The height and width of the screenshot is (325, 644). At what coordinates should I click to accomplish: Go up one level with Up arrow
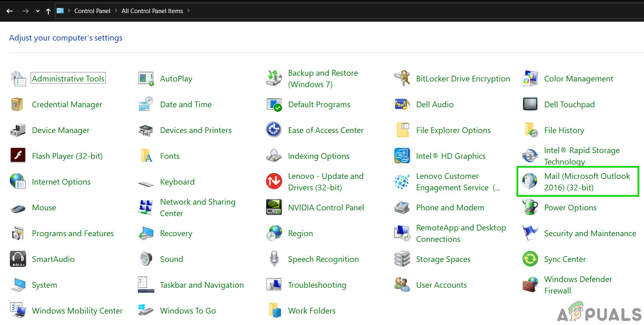pyautogui.click(x=48, y=11)
